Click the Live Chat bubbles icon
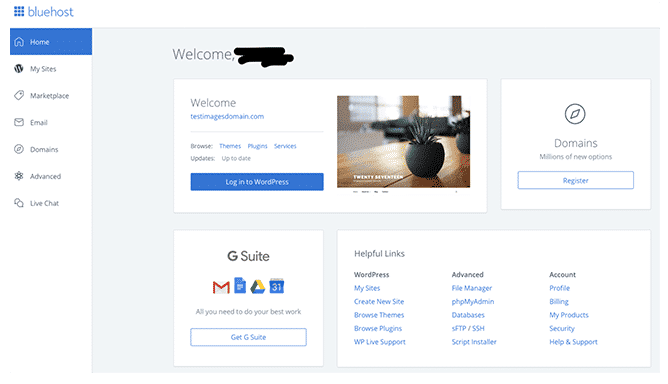668x384 pixels. pyautogui.click(x=19, y=203)
